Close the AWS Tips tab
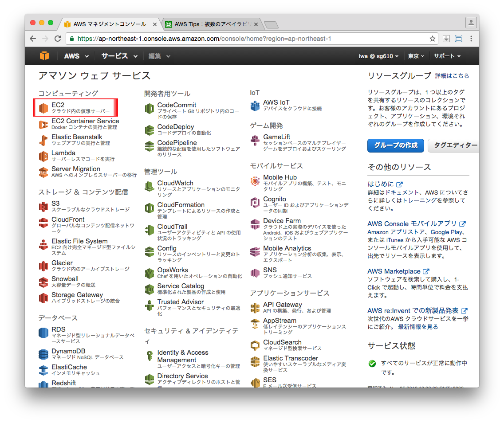This screenshot has height=423, width=504. coord(256,24)
